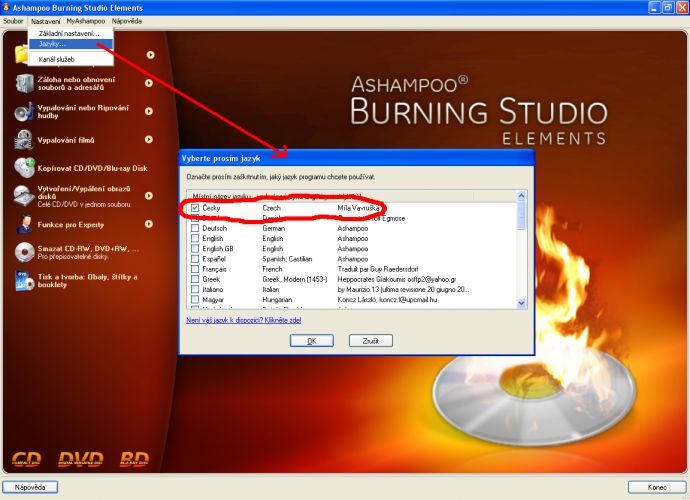Click the Nápověda button at bottom left
690x500 pixels.
[x=30, y=487]
